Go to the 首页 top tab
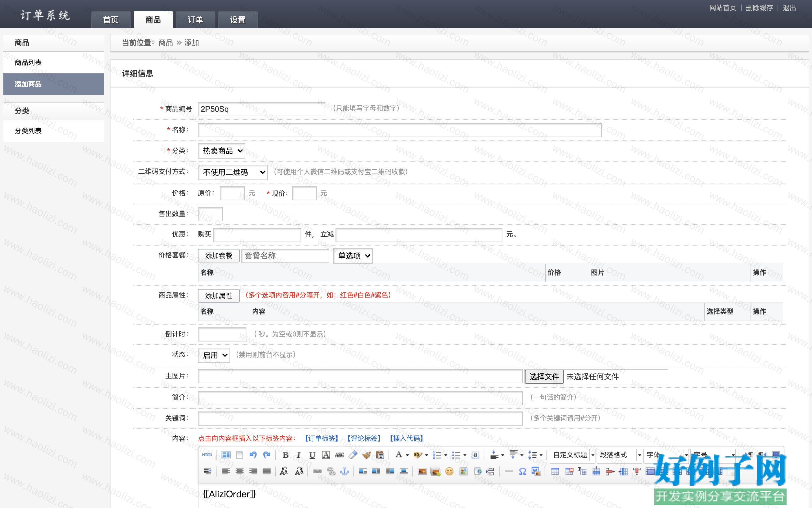The width and height of the screenshot is (812, 508). coord(111,20)
